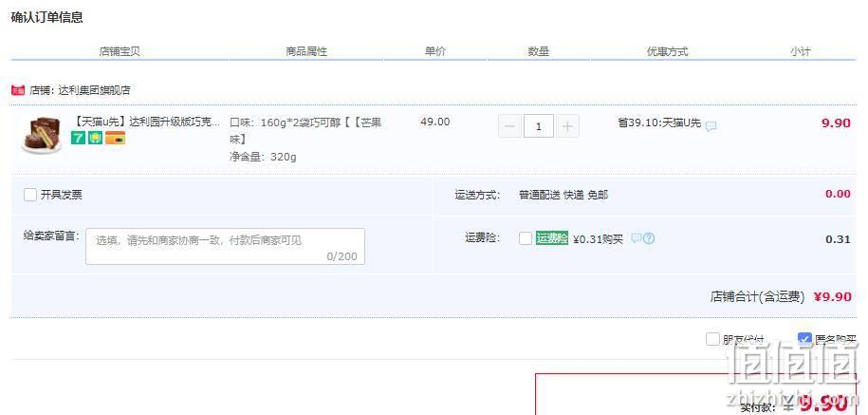Click the comment icon next to 天猫U先 discount
This screenshot has height=415, width=868.
point(711,125)
